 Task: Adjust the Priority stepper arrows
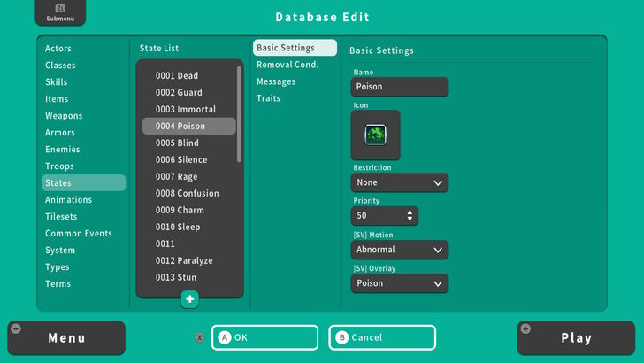[x=409, y=215]
